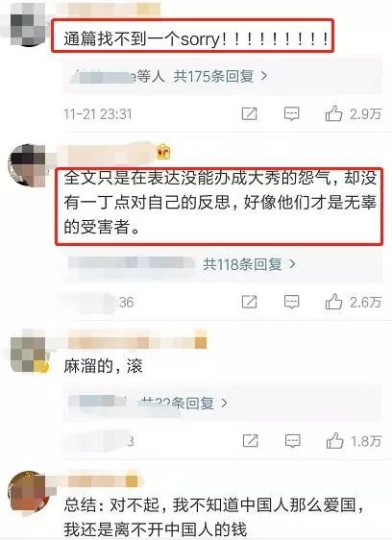Screen dimensions: 392x540
Task: Expand the 共118条回复 replies
Action: click(249, 264)
